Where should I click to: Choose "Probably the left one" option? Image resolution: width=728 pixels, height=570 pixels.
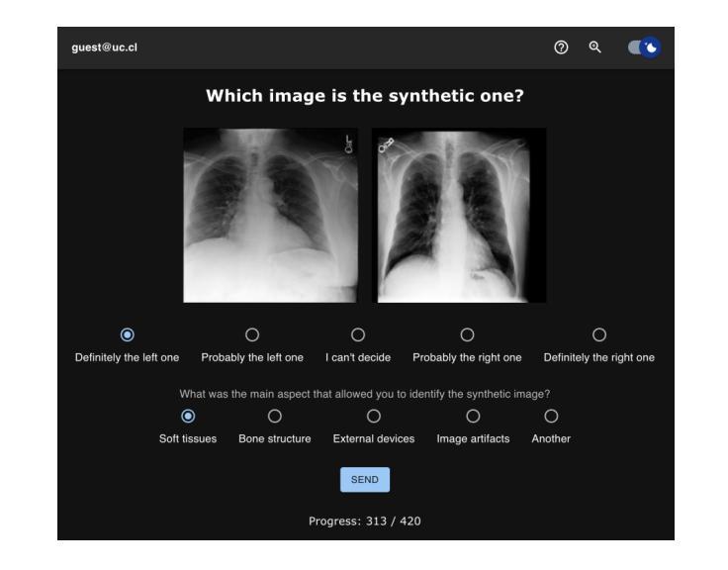(x=252, y=334)
